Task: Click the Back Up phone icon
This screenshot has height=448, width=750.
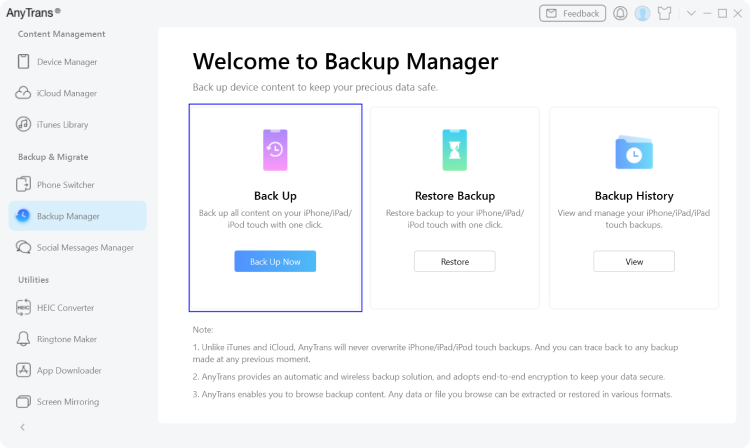Action: 275,150
